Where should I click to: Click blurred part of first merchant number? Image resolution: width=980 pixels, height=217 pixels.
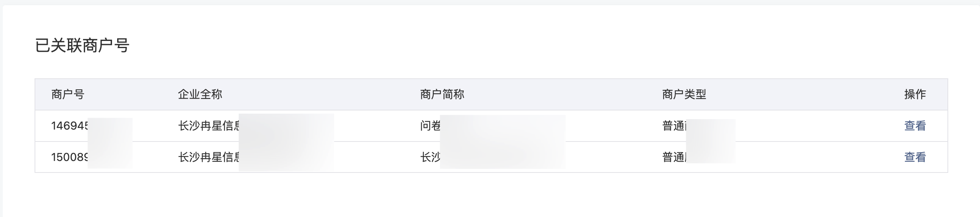[x=110, y=130]
